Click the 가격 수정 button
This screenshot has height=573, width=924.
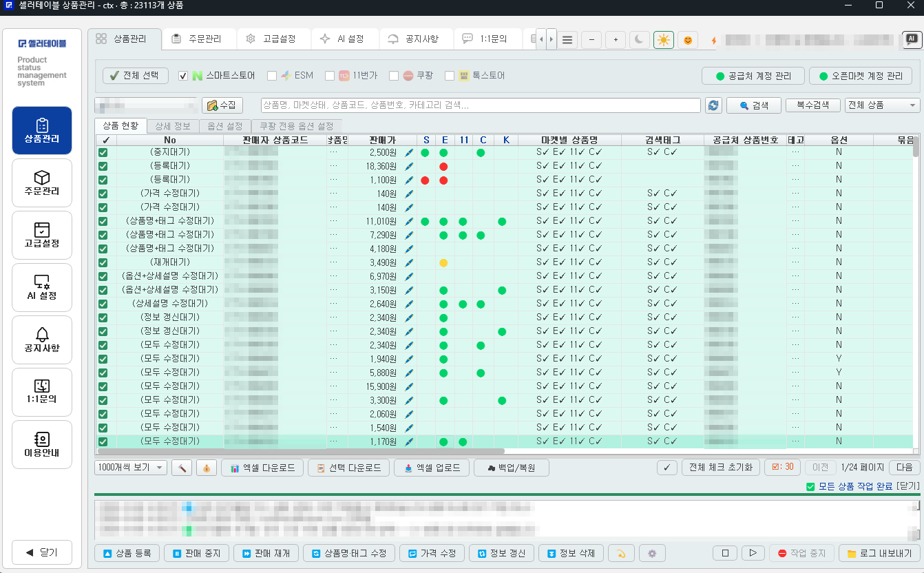[432, 553]
